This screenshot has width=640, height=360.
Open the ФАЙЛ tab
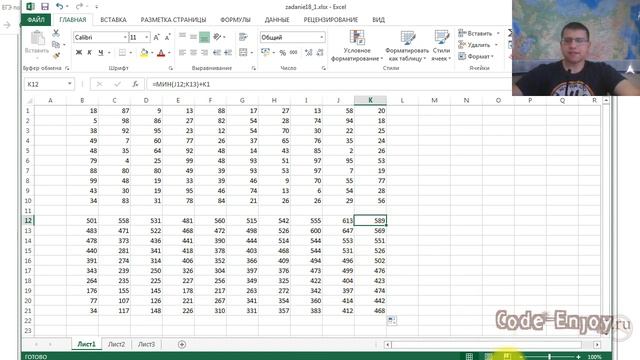[36, 20]
